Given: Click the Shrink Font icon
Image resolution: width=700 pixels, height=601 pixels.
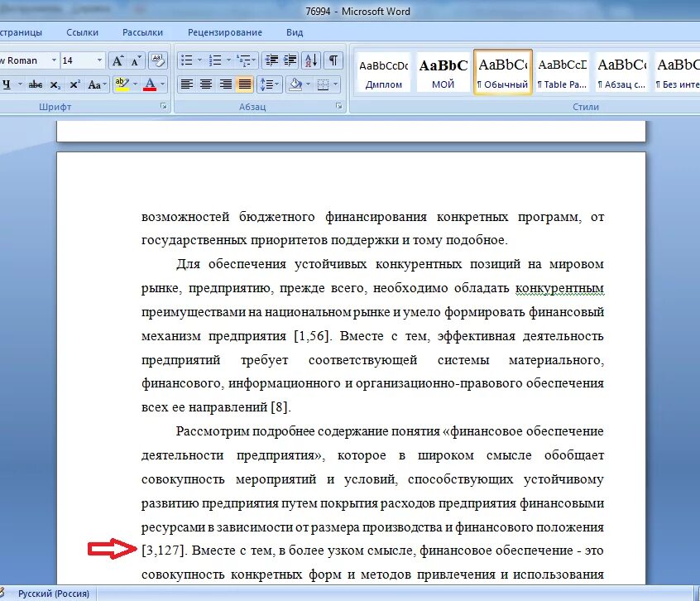Looking at the screenshot, I should (137, 60).
